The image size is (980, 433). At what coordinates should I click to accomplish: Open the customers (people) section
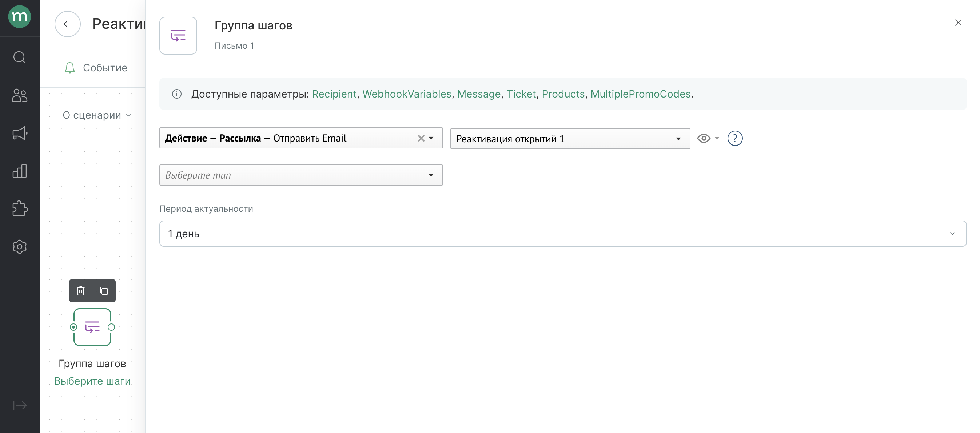click(x=19, y=95)
